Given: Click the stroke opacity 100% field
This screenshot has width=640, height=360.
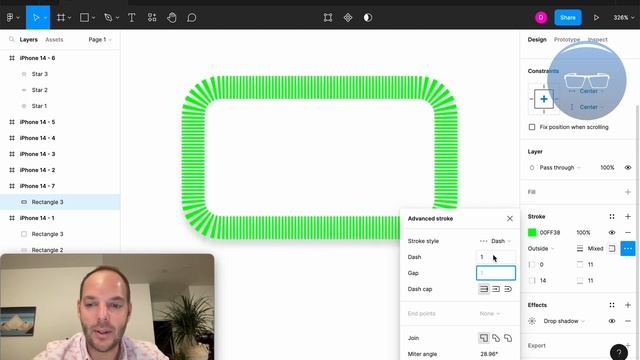Looking at the screenshot, I should click(x=583, y=232).
